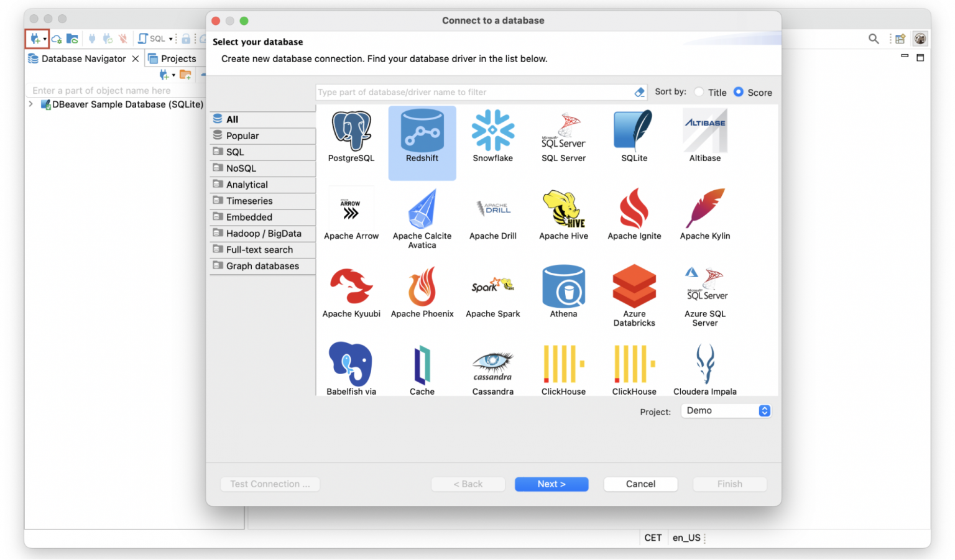Click the Next button
Screen dimensions: 955x560
(x=551, y=484)
